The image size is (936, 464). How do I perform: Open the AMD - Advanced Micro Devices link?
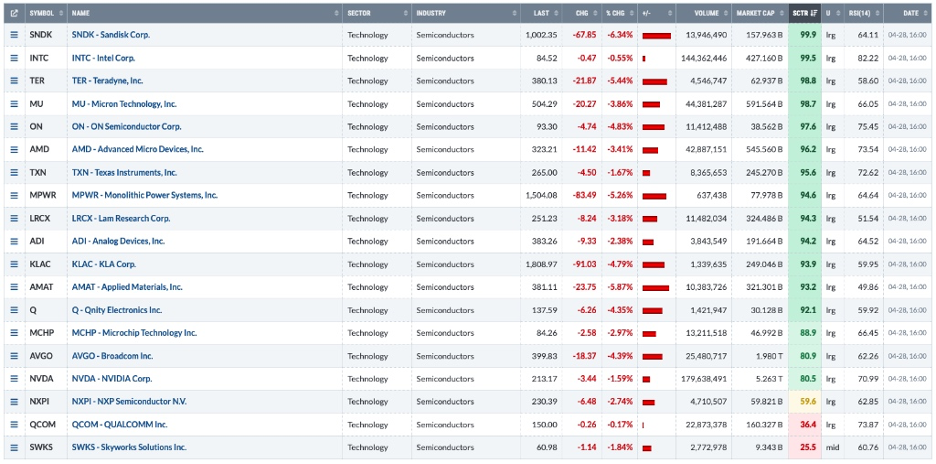[137, 149]
